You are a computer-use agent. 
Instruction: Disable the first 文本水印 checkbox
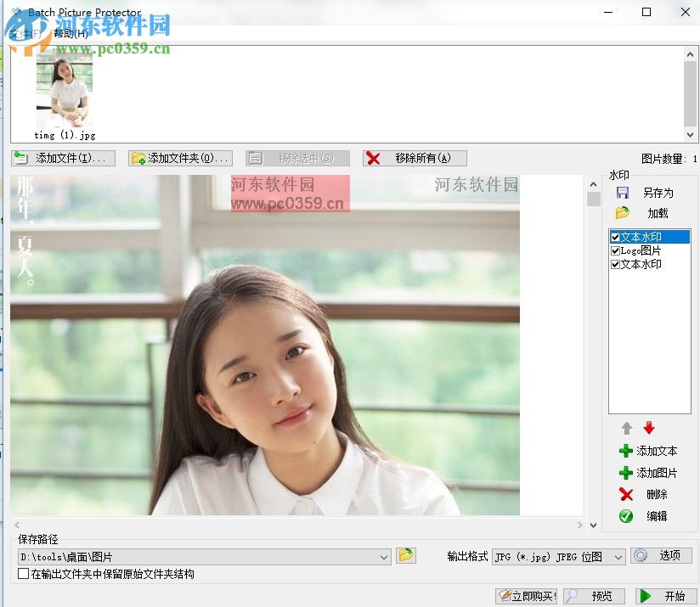pos(614,237)
